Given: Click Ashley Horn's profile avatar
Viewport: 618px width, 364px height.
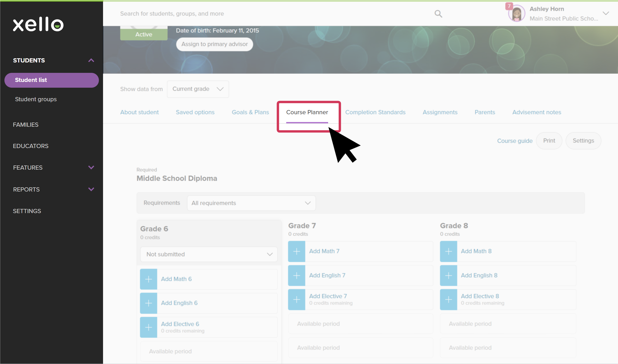Looking at the screenshot, I should point(516,14).
